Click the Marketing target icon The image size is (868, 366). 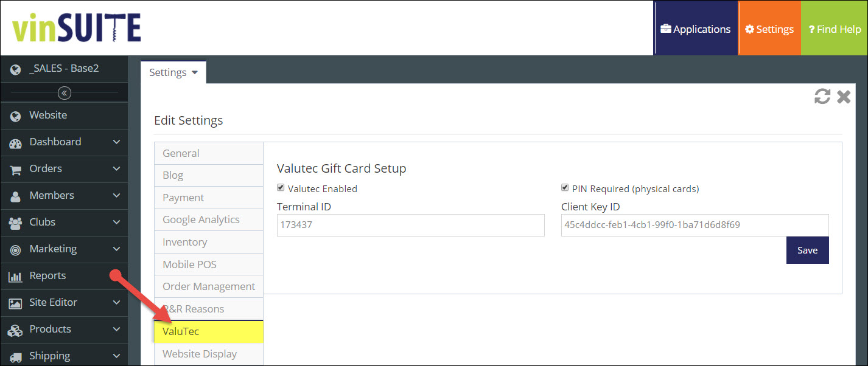pyautogui.click(x=16, y=249)
